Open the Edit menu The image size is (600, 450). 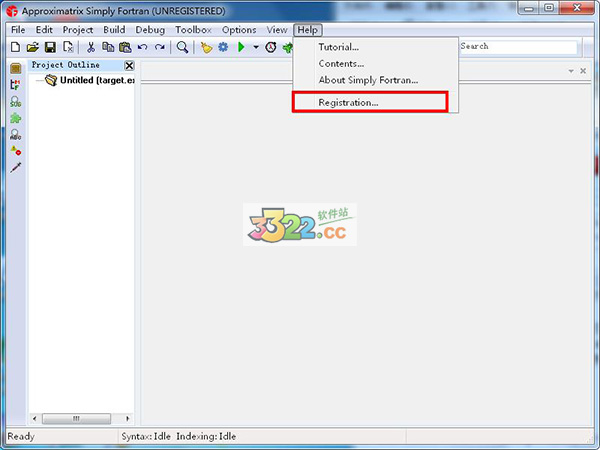44,30
